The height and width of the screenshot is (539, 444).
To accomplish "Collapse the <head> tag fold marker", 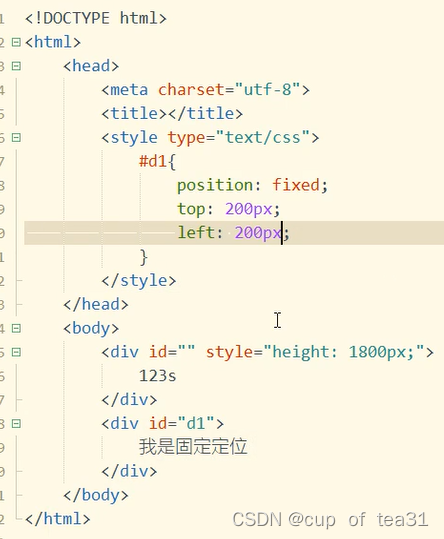I will pyautogui.click(x=16, y=66).
